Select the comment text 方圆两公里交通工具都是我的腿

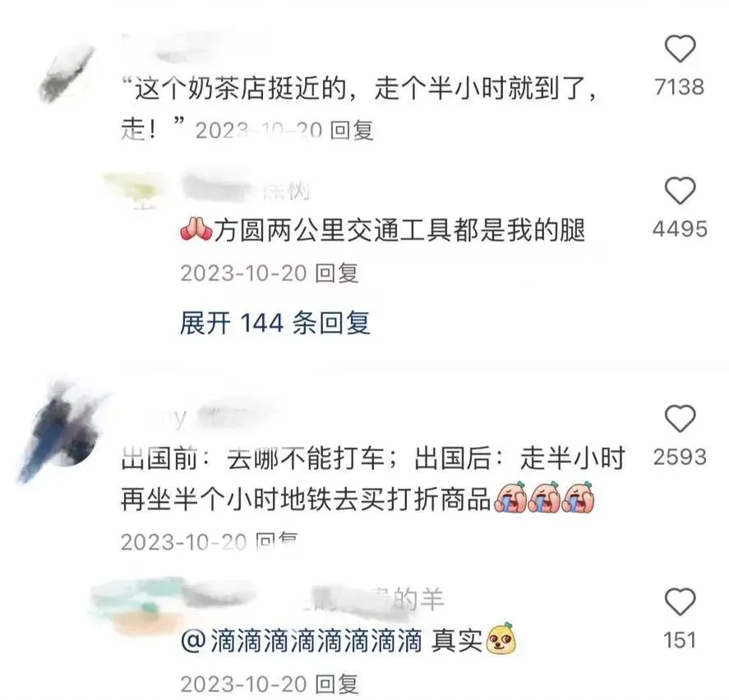[399, 231]
